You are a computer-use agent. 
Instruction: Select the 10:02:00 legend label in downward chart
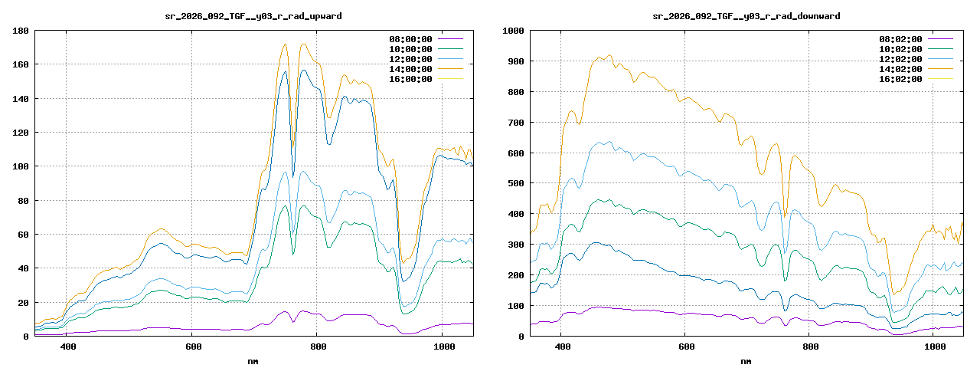click(900, 48)
